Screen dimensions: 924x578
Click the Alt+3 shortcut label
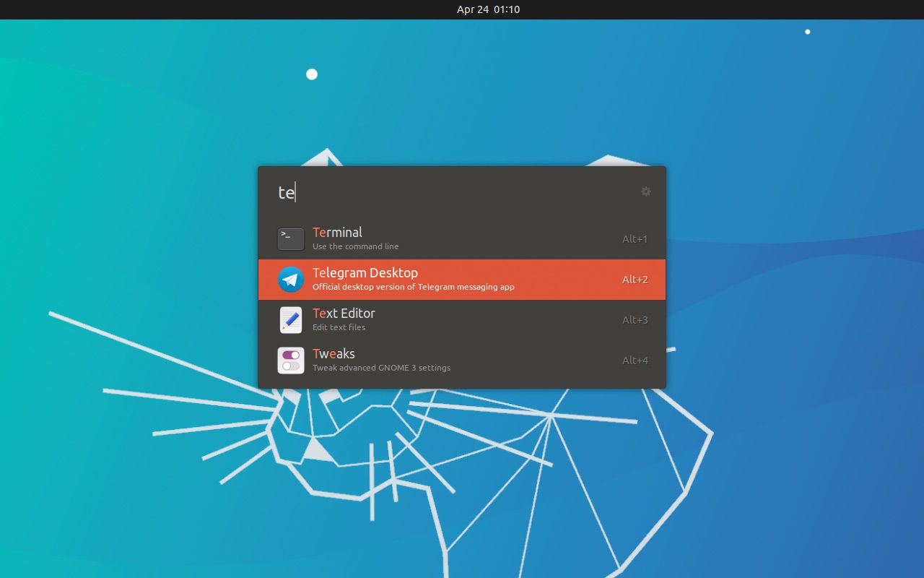[x=635, y=320]
